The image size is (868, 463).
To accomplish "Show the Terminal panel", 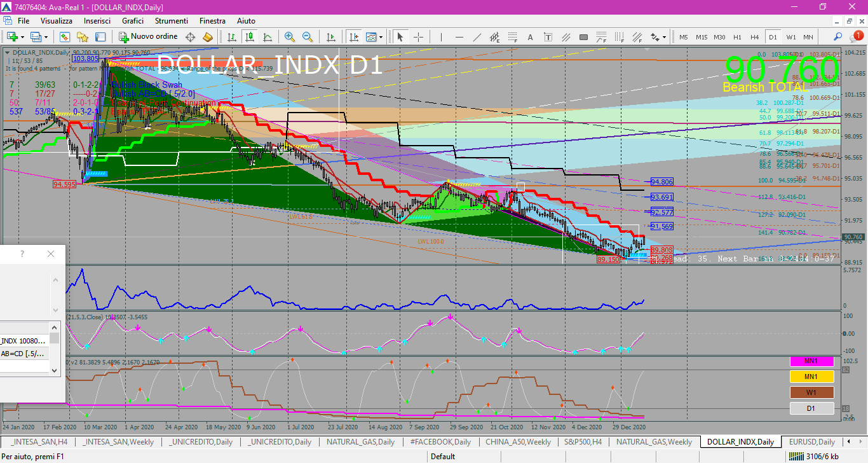I will coord(100,37).
